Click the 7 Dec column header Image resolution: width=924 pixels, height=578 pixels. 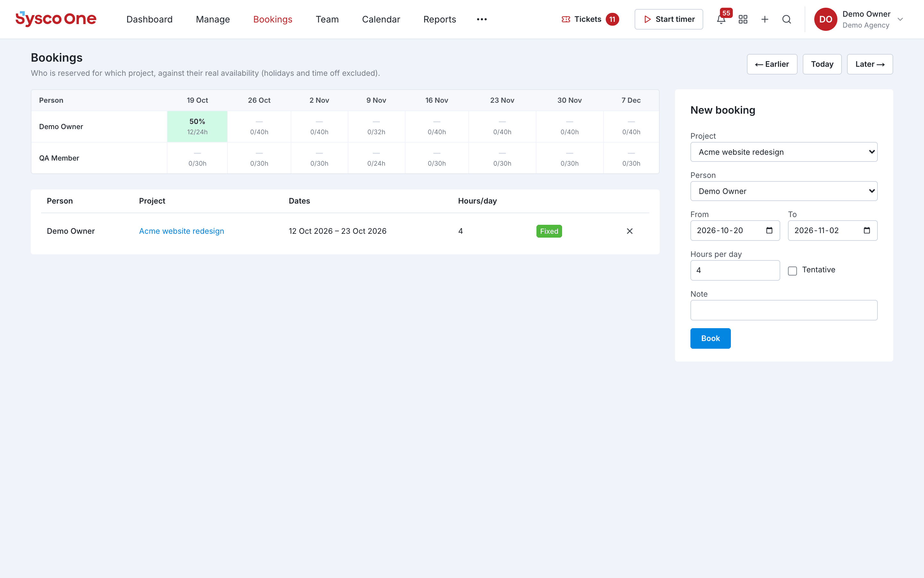coord(631,100)
